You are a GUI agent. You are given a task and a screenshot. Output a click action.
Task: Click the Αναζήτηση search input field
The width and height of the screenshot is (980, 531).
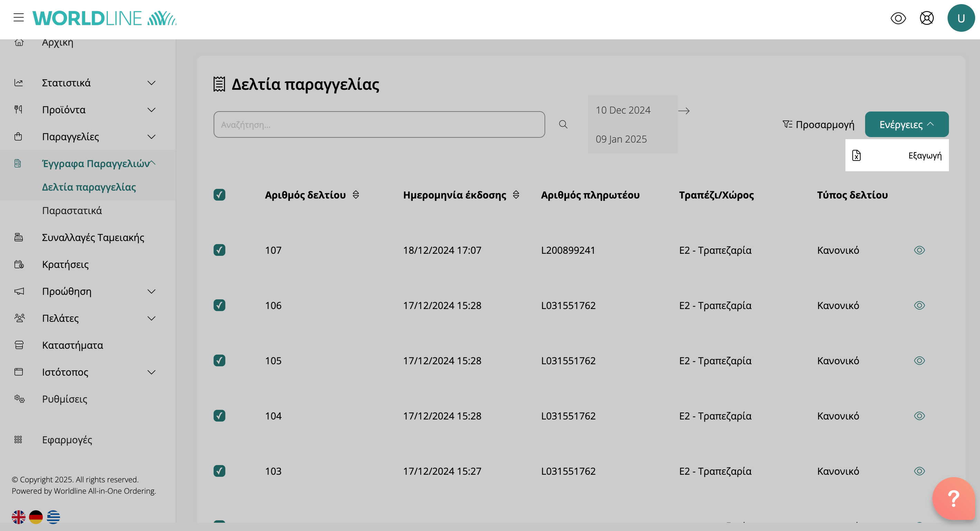tap(379, 125)
